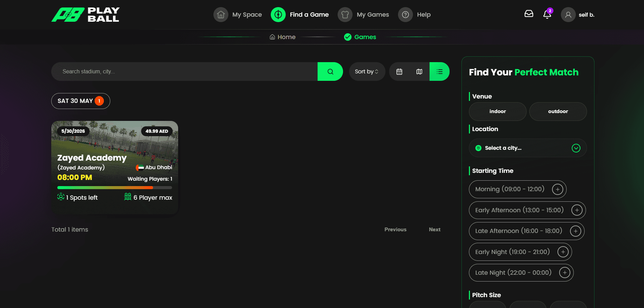The width and height of the screenshot is (644, 308).
Task: Toggle Late Night (22:00 - 00:00) filter
Action: click(x=521, y=273)
